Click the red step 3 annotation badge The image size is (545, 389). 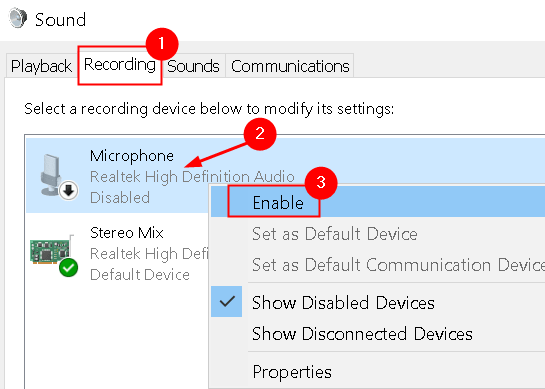tap(321, 183)
